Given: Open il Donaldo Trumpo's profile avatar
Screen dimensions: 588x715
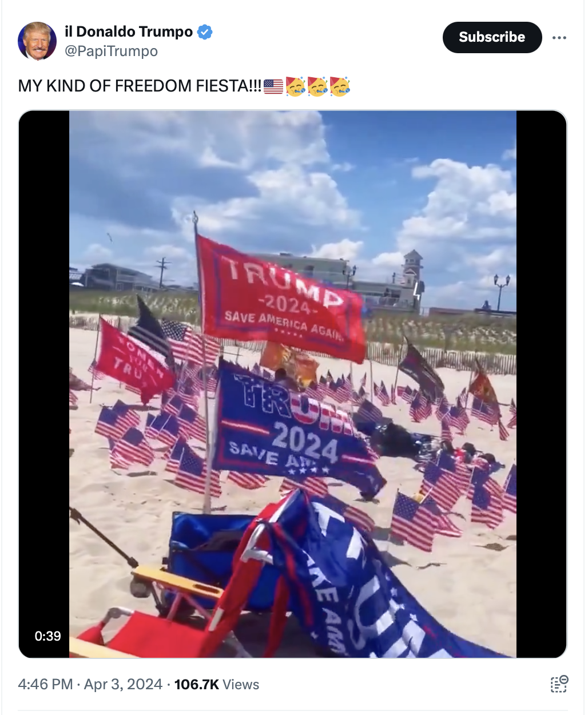Looking at the screenshot, I should coord(37,41).
